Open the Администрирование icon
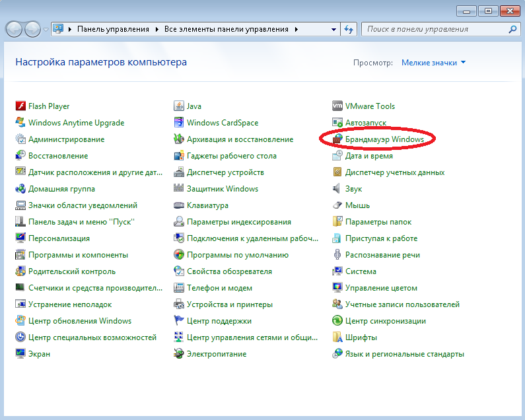Image resolution: width=525 pixels, height=420 pixels. tap(20, 139)
